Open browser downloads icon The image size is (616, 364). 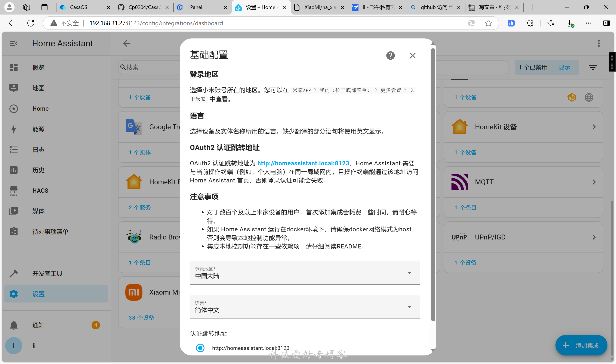pos(570,23)
